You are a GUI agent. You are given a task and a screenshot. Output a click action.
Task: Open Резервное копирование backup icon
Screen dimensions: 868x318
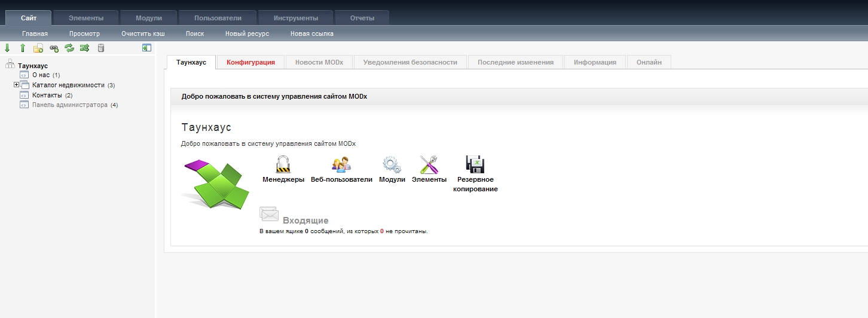click(475, 164)
